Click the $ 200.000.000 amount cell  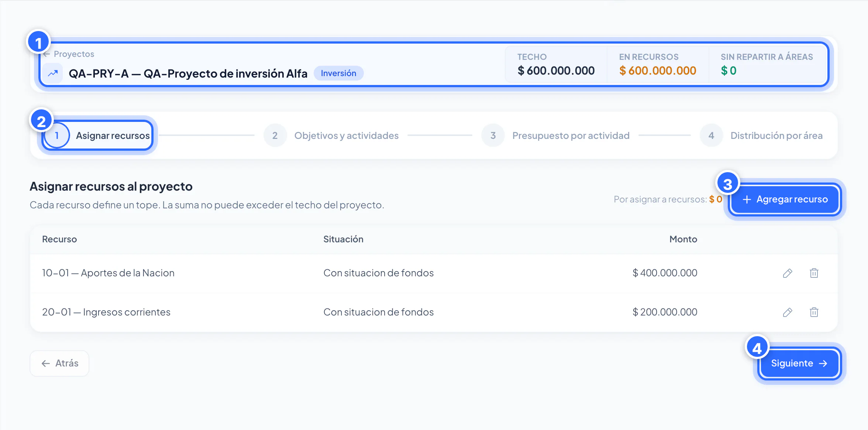pos(665,312)
